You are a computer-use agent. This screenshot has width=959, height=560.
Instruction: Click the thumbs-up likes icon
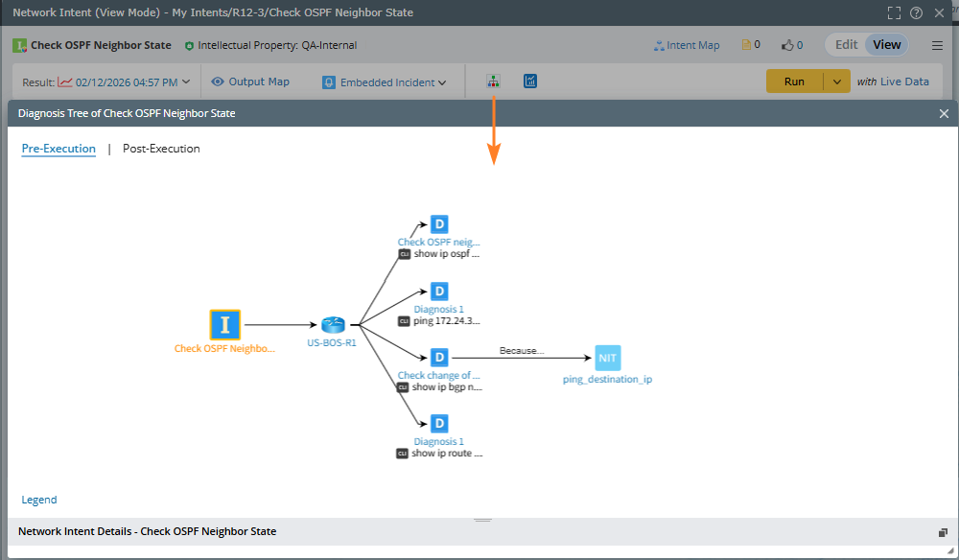787,45
